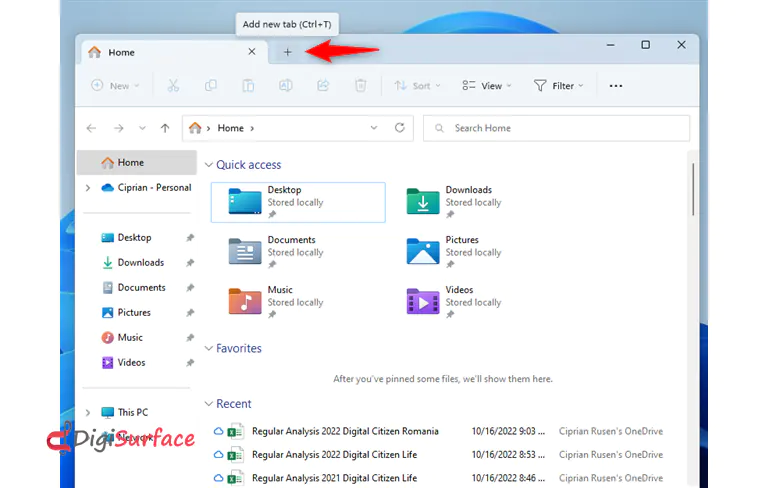Go up one folder level
This screenshot has height=488, width=768.
pyautogui.click(x=165, y=128)
